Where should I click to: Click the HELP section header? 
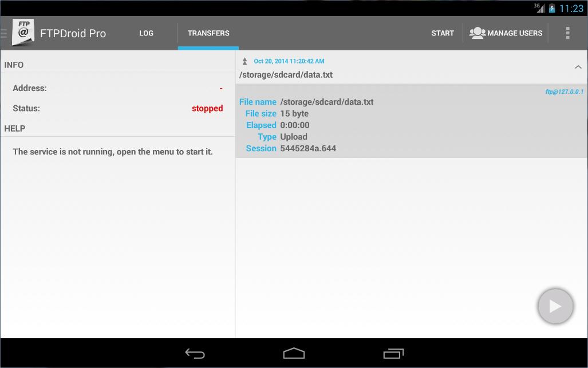pos(15,129)
